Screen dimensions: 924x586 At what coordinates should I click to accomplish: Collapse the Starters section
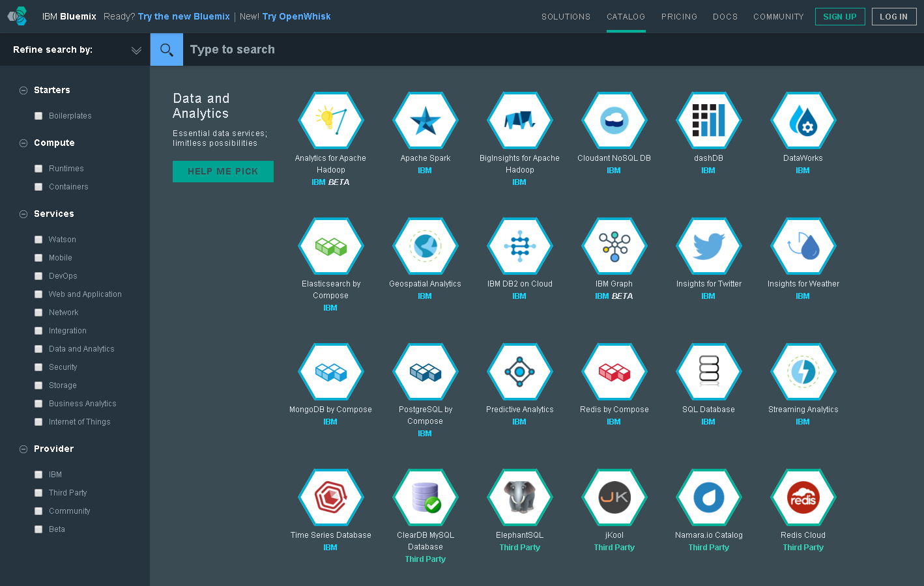pos(23,91)
